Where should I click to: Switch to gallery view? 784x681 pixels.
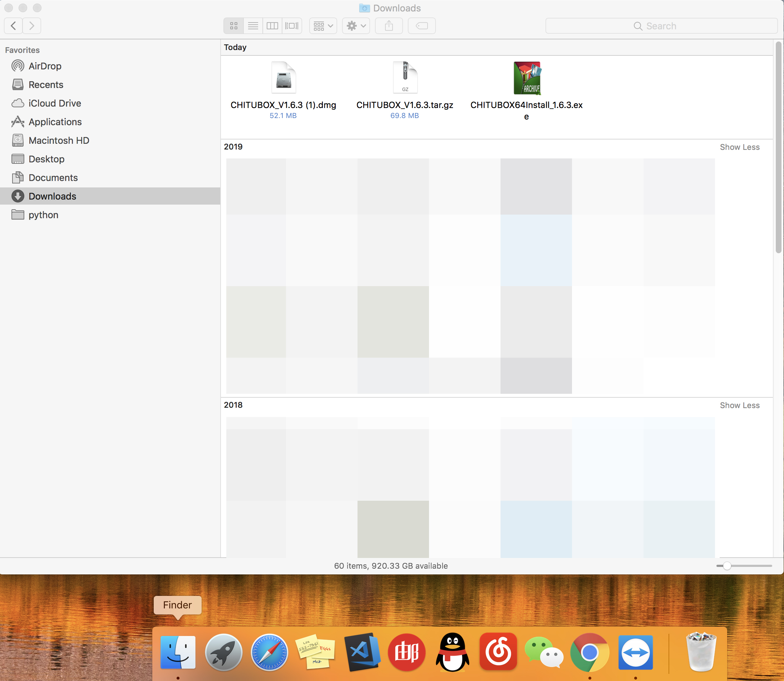point(292,26)
